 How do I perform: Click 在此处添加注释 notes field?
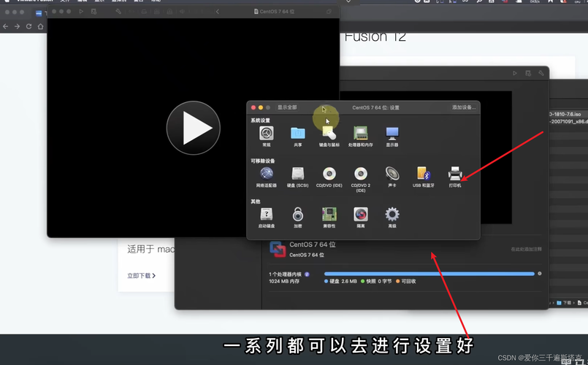click(x=526, y=249)
